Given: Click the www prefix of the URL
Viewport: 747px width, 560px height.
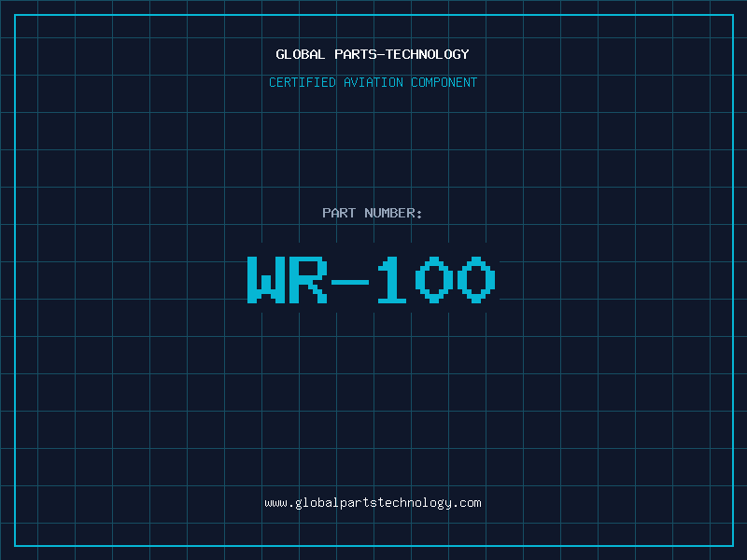Looking at the screenshot, I should (x=275, y=503).
